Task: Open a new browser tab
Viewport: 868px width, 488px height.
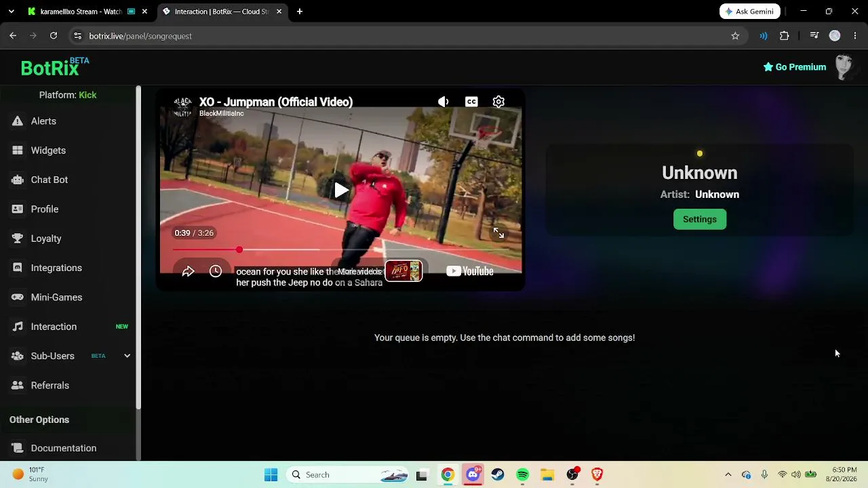Action: pos(300,12)
